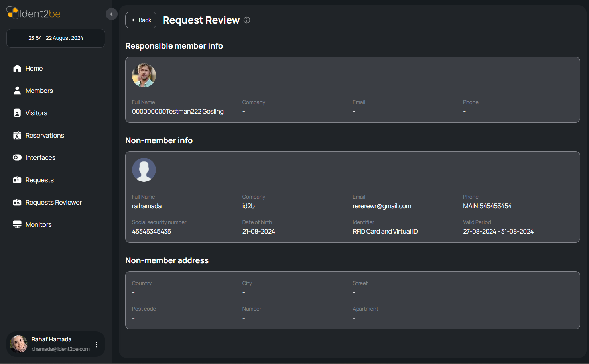Click the Reservations calendar icon

tap(17, 135)
